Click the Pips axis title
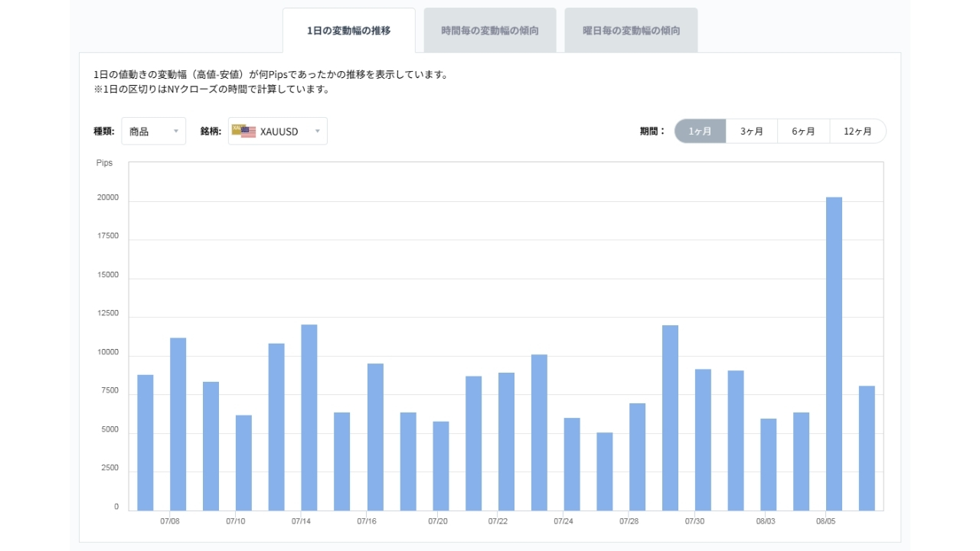Screen dimensions: 980x551 104,163
